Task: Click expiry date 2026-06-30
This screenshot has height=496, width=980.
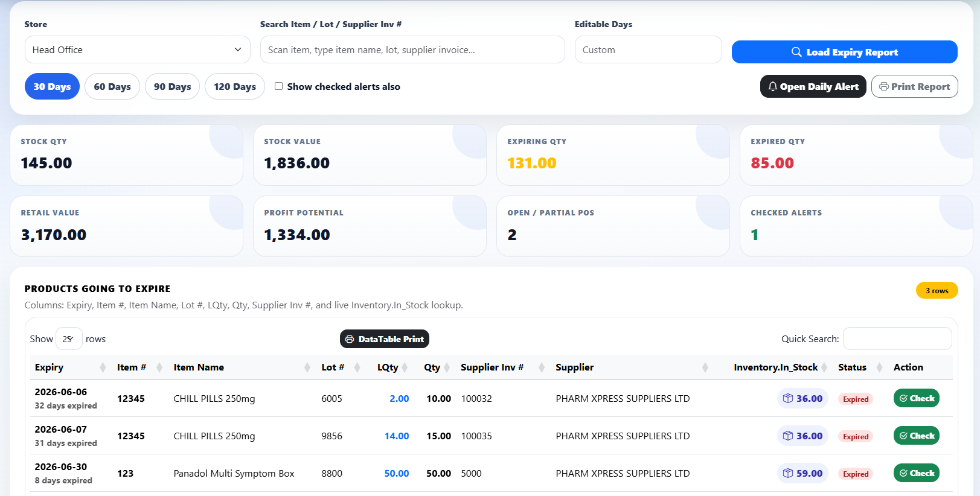Action: (x=61, y=467)
